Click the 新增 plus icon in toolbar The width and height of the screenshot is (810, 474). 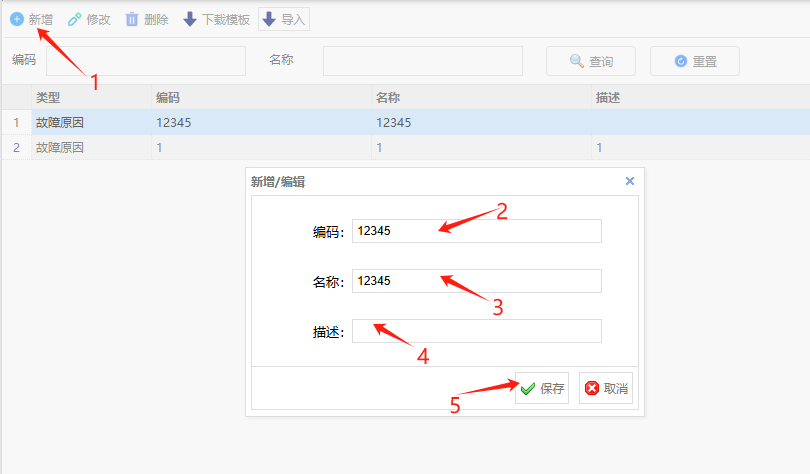(x=17, y=19)
